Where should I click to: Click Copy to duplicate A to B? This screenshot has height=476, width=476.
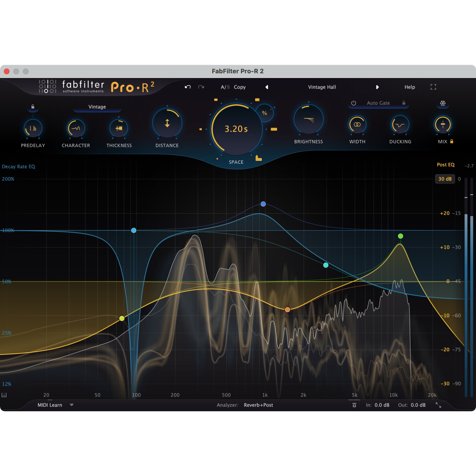(x=240, y=87)
